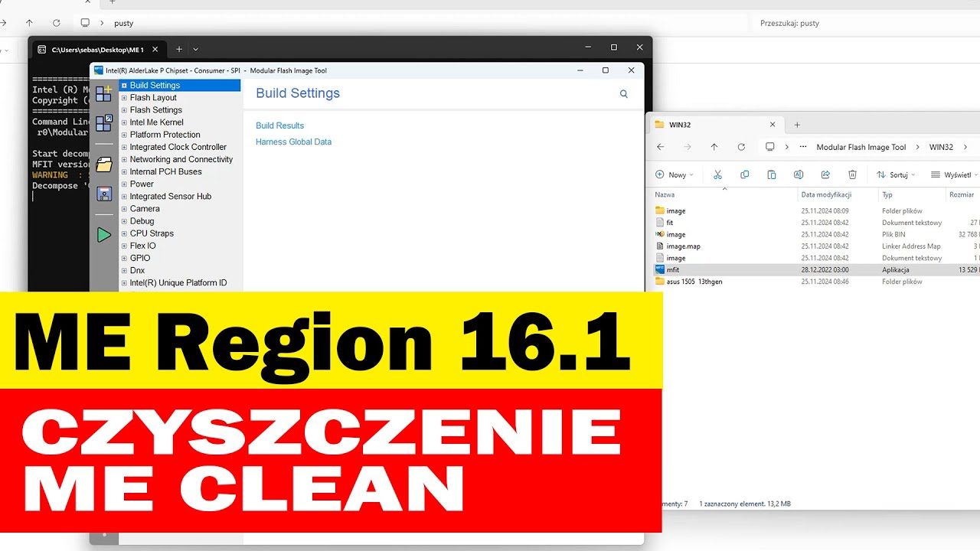The width and height of the screenshot is (980, 551).
Task: Select Internal PCH Buses in tree
Action: pos(166,171)
